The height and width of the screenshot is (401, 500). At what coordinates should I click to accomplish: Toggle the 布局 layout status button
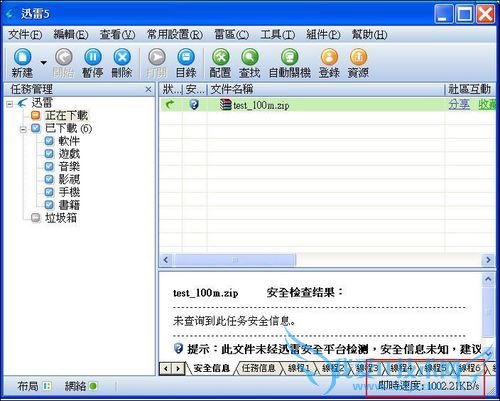pyautogui.click(x=34, y=386)
